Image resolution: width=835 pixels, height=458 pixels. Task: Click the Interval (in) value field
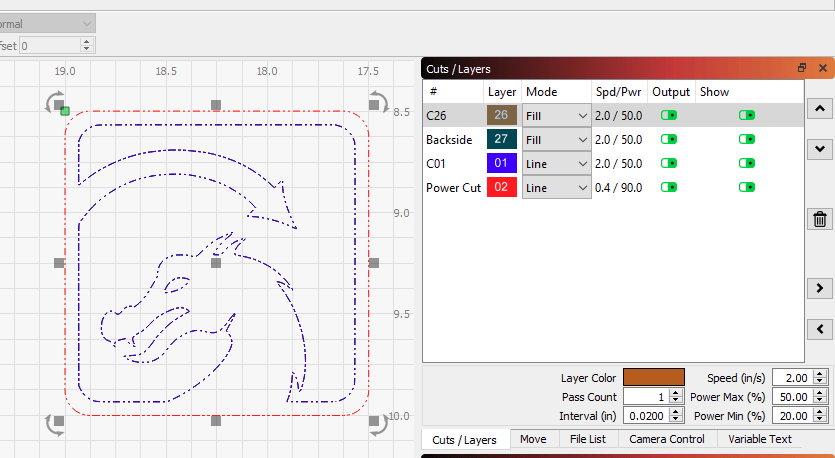646,416
